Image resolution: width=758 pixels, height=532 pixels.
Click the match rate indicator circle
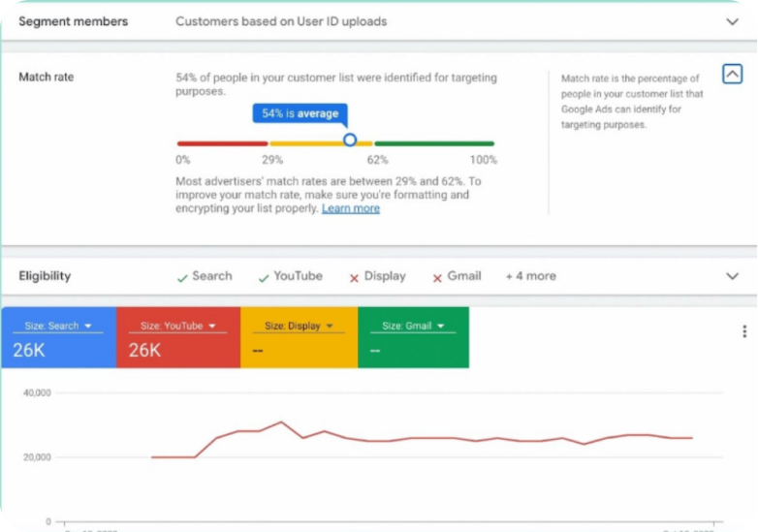click(x=350, y=141)
